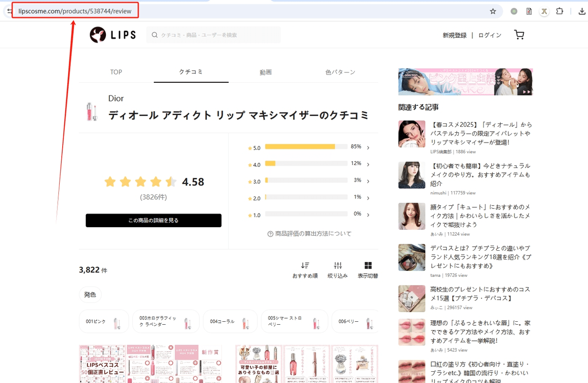Click the Dior product thumbnail image
The width and height of the screenshot is (588, 383).
[x=92, y=112]
